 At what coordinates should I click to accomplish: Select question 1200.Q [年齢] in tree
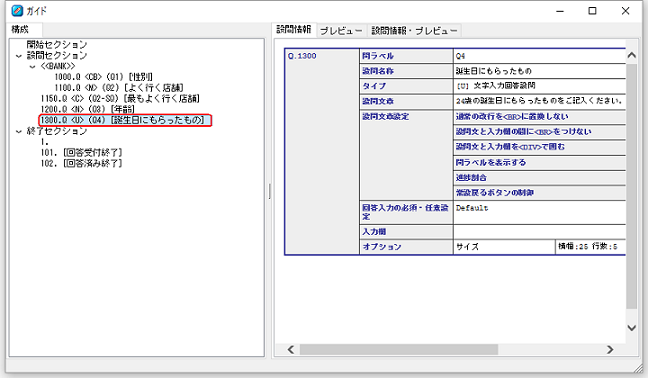point(88,109)
